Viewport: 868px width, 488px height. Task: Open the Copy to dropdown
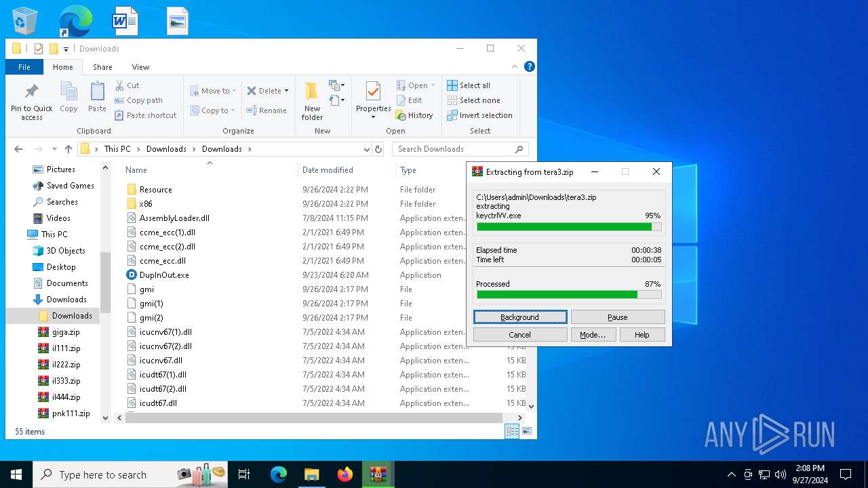[x=212, y=110]
